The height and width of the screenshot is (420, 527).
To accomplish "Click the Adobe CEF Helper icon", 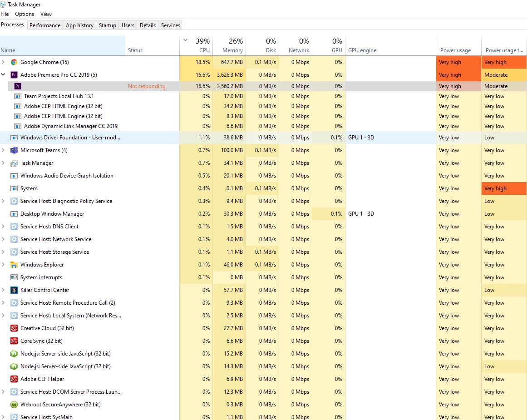I will pos(14,379).
